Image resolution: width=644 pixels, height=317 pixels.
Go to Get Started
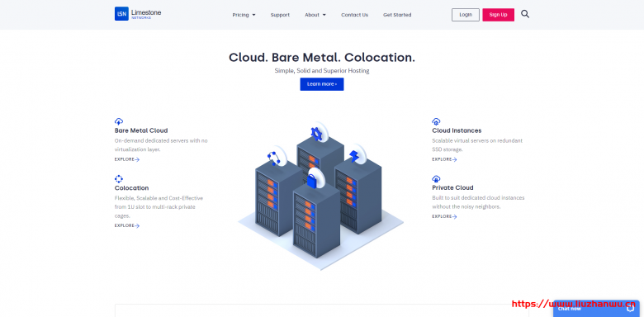tap(397, 15)
